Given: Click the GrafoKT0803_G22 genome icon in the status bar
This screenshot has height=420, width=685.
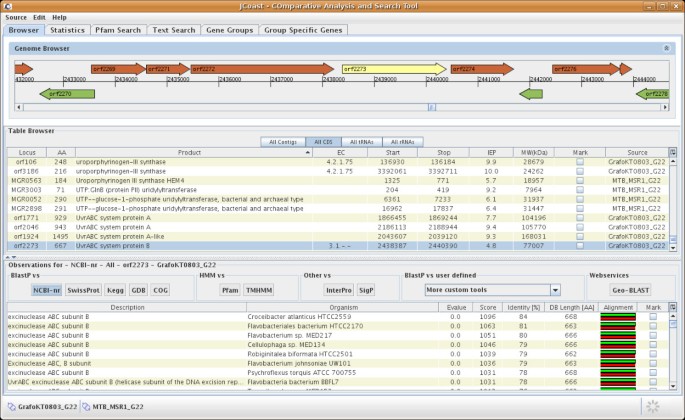Looking at the screenshot, I should tap(12, 407).
